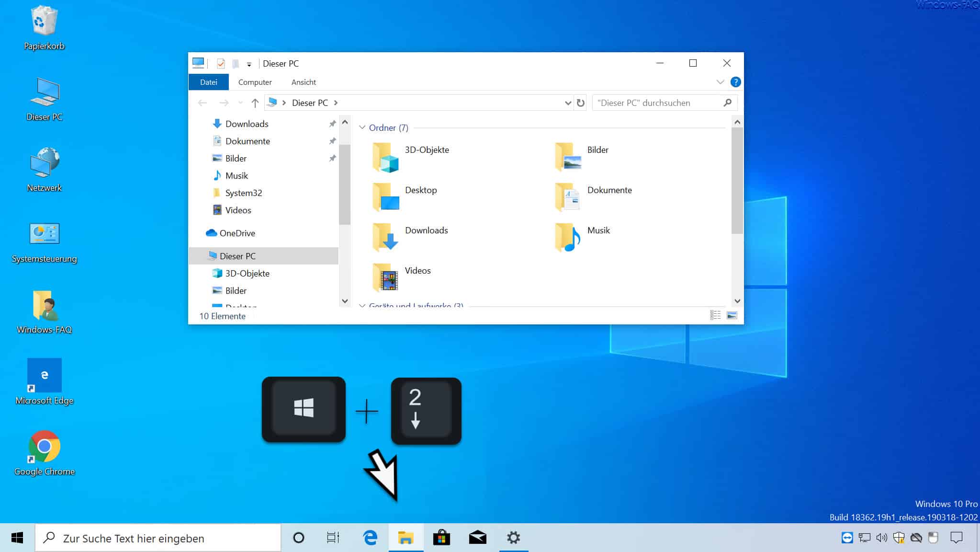Select the Ansicht menu tab

(304, 81)
